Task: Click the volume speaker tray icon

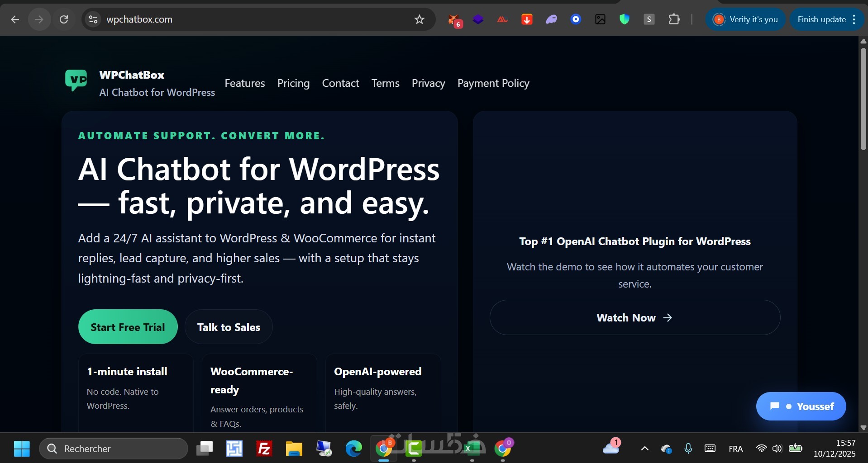Action: click(777, 449)
